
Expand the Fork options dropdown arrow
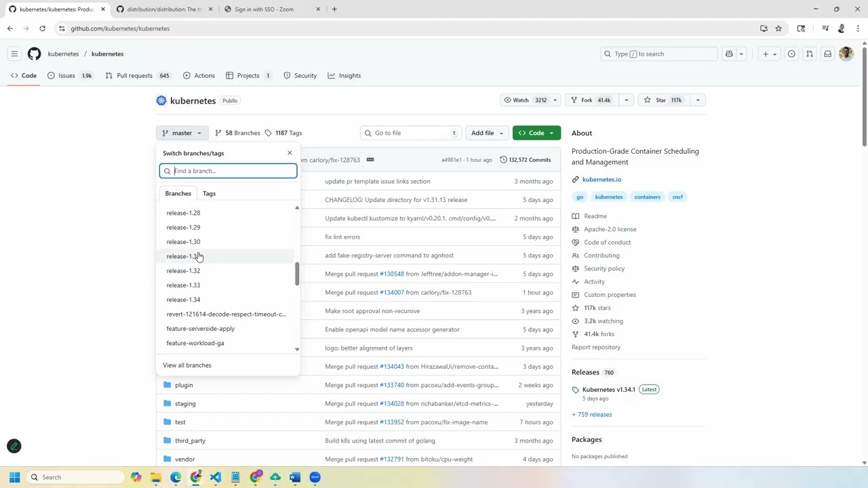[x=626, y=100]
